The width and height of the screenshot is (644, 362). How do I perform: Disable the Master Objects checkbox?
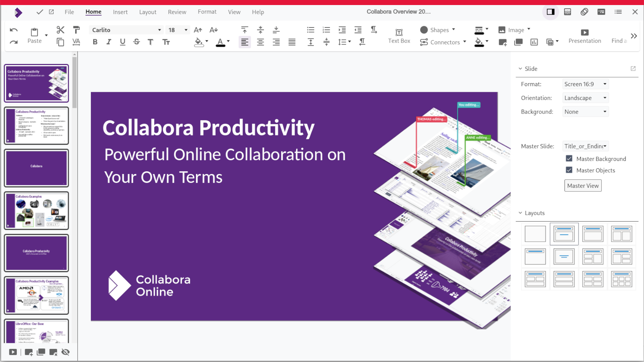[569, 170]
